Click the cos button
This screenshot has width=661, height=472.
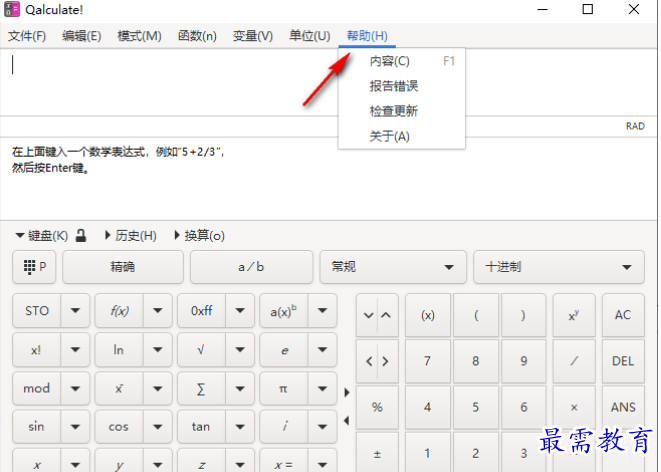tap(119, 426)
